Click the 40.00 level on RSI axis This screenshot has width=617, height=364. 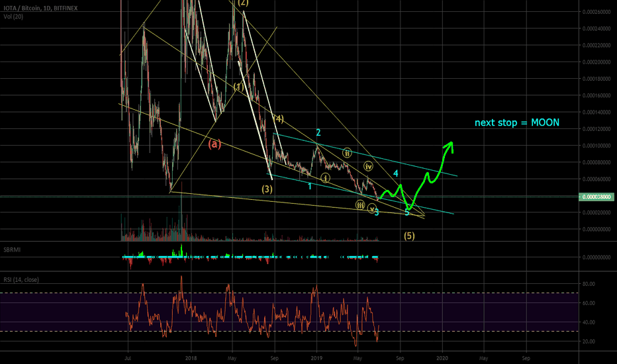coord(589,322)
